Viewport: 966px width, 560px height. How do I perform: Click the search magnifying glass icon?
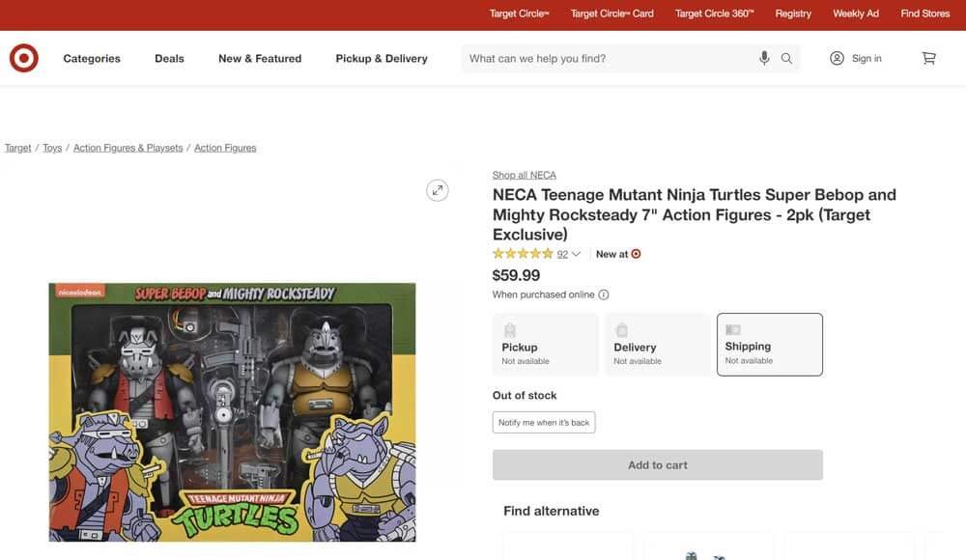click(785, 57)
